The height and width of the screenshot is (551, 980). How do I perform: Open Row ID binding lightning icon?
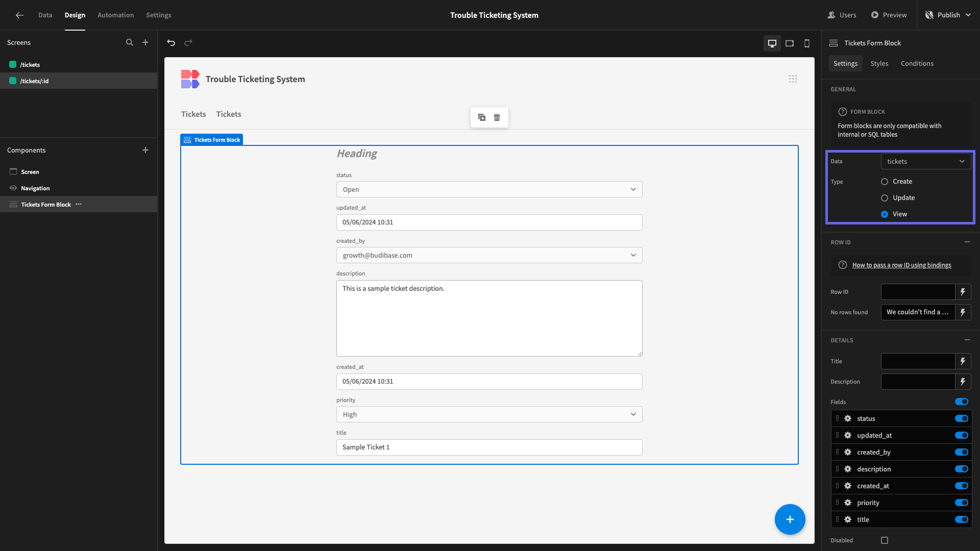pyautogui.click(x=963, y=292)
